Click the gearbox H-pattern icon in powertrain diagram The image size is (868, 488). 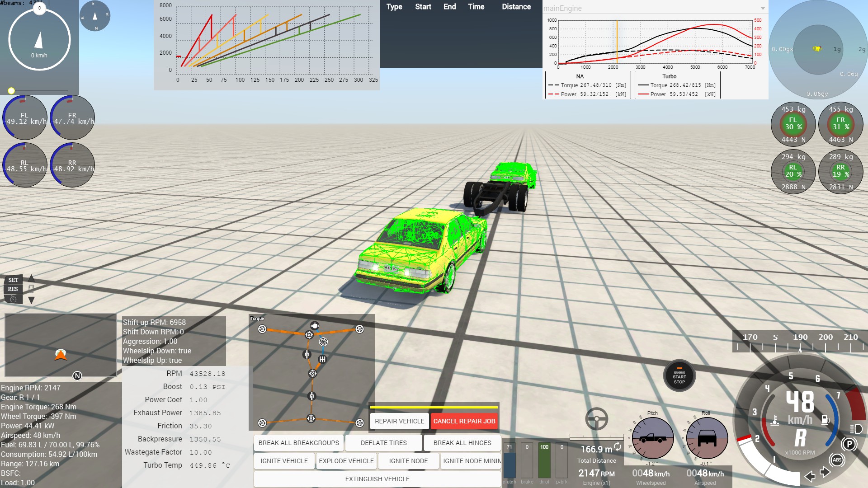[322, 359]
